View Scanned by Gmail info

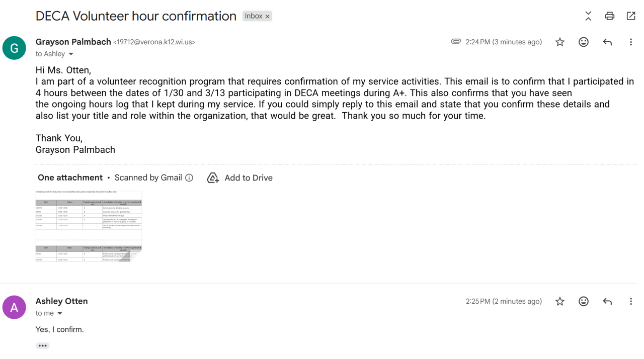[x=189, y=178]
